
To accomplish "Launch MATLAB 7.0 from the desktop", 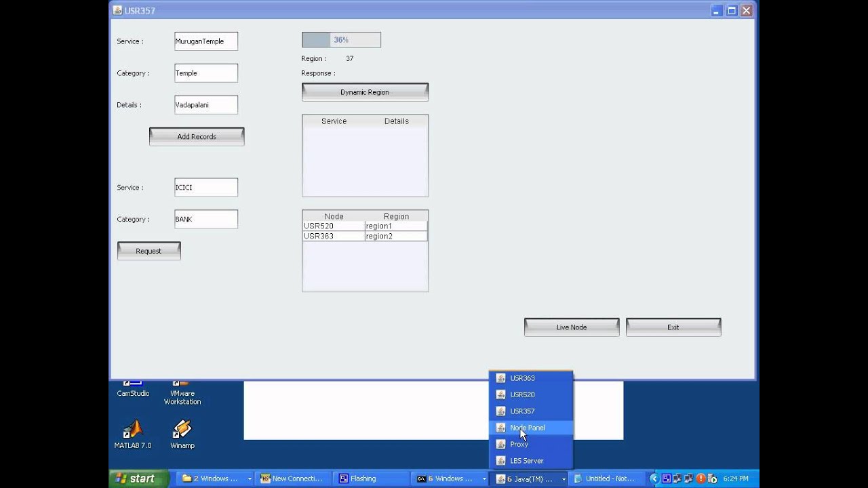I will pos(133,434).
